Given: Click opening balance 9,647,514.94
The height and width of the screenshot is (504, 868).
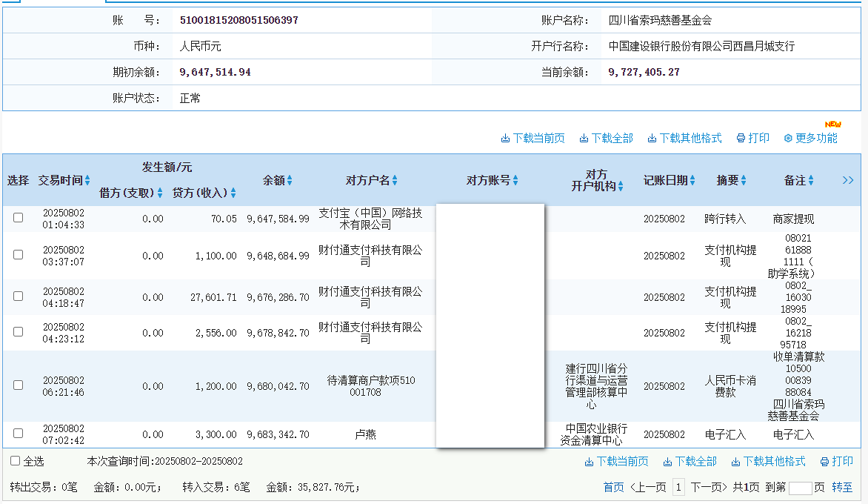Looking at the screenshot, I should tap(216, 72).
